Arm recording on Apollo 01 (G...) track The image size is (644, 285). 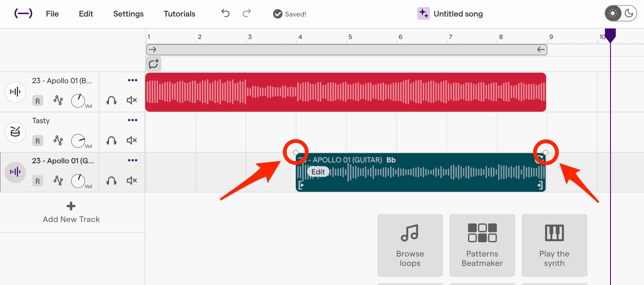click(x=38, y=181)
